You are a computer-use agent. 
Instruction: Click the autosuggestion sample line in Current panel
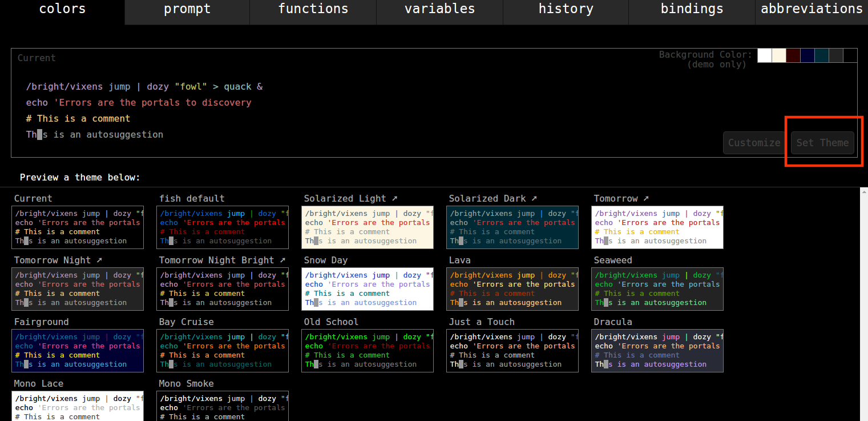point(95,134)
